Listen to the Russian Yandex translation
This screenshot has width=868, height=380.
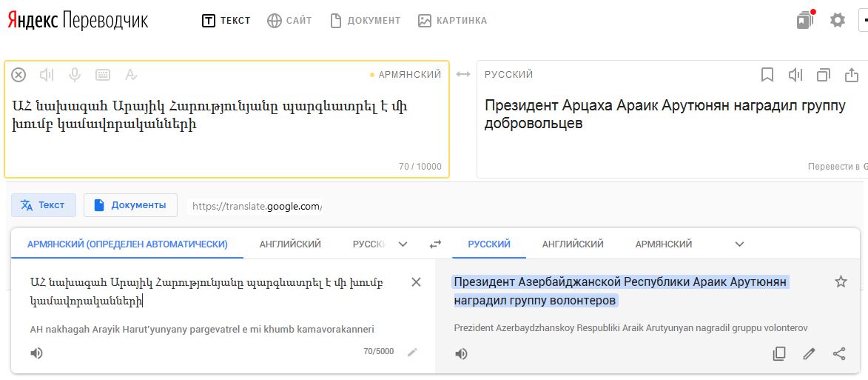pyautogui.click(x=795, y=74)
